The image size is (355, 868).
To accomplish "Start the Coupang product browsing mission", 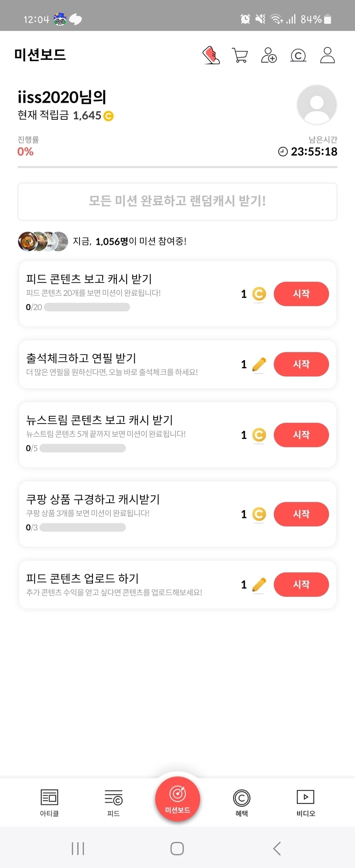I will click(301, 514).
